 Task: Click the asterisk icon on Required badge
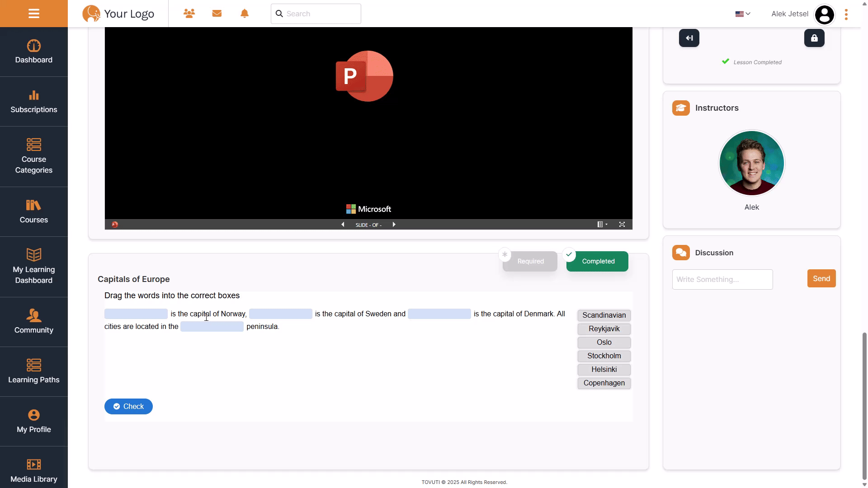[x=505, y=254]
